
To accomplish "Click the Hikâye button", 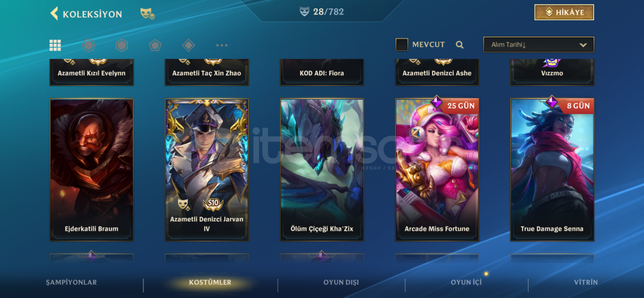I will 564,12.
